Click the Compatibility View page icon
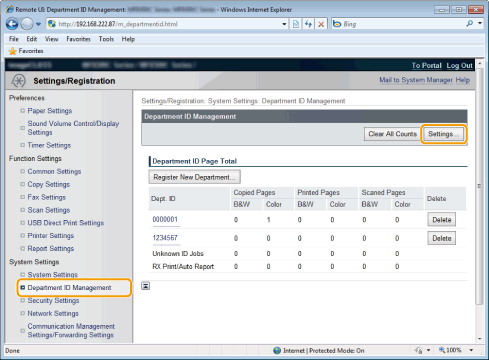Screen dimensions: 489x360 point(296,24)
